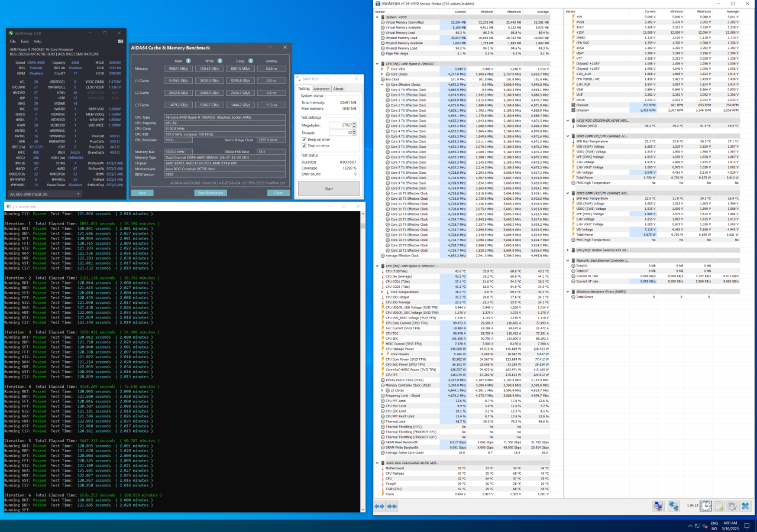Viewport: 757px width, 532px height.
Task: Uncheck the Stop on error checkbox
Action: (303, 145)
